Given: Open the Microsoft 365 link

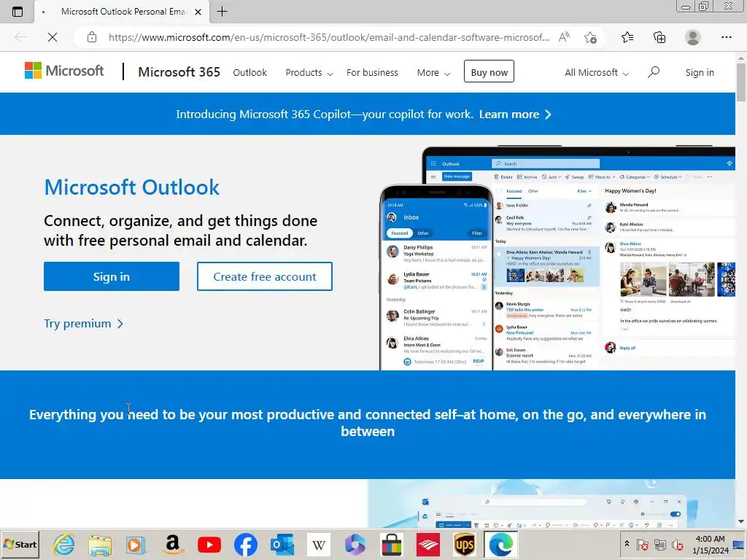Looking at the screenshot, I should pos(179,72).
